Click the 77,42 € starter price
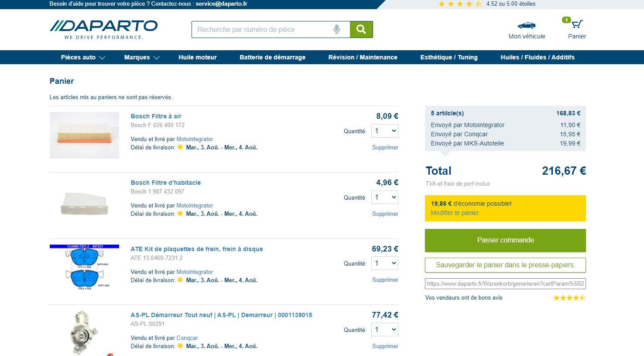This screenshot has width=644, height=356. point(385,315)
